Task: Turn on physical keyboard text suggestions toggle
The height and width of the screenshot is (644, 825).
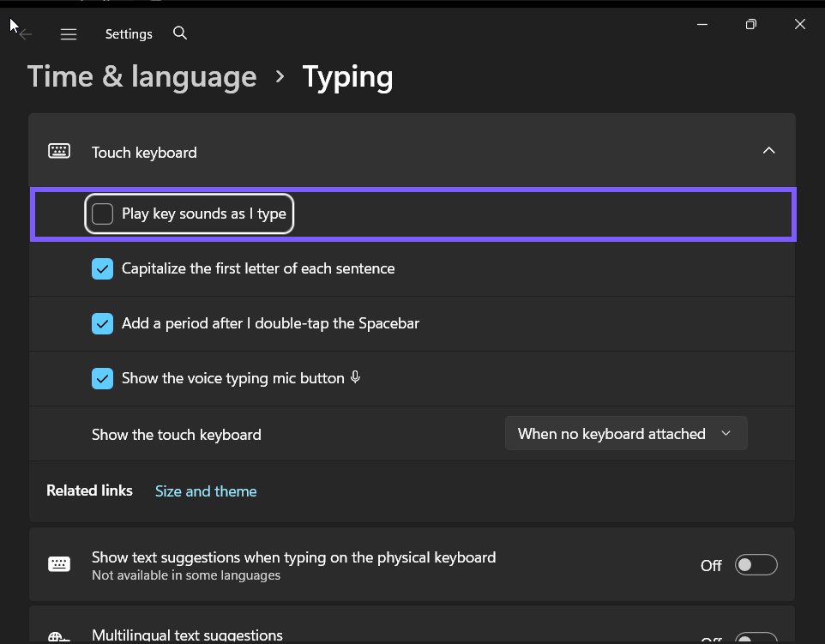Action: tap(756, 564)
